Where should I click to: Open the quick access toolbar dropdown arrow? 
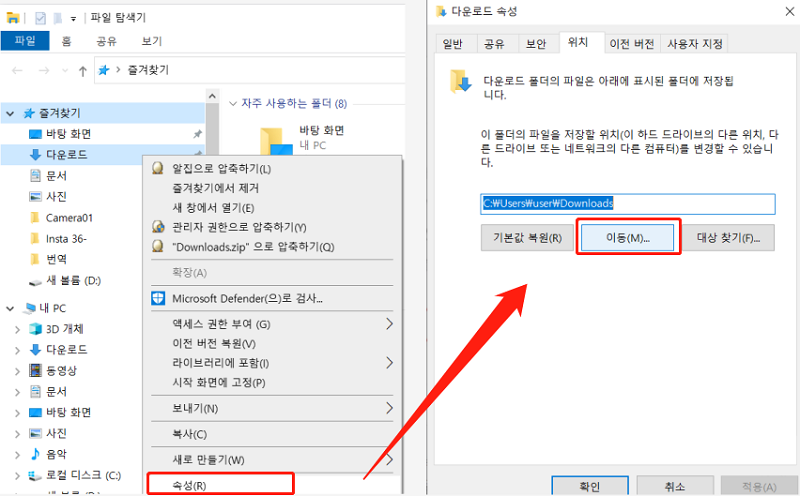(73, 18)
